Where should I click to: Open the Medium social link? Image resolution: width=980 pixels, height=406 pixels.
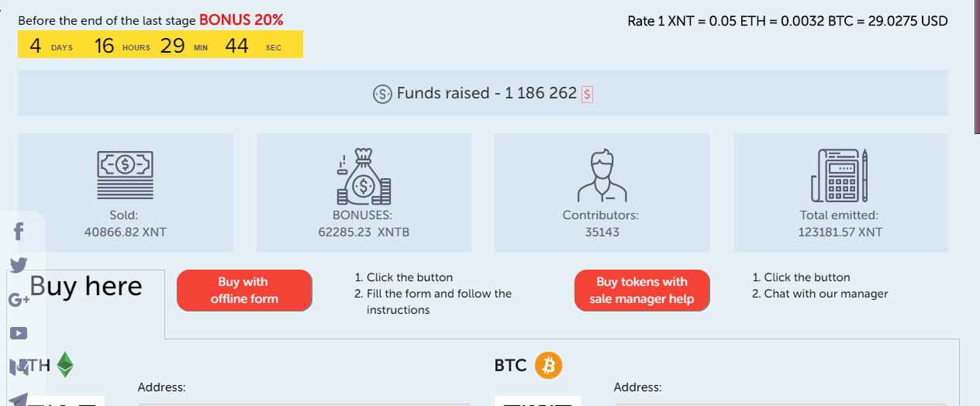click(x=19, y=366)
